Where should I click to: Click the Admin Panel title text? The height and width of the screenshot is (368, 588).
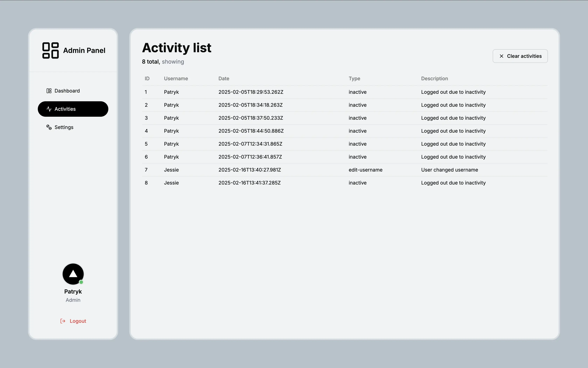click(84, 50)
